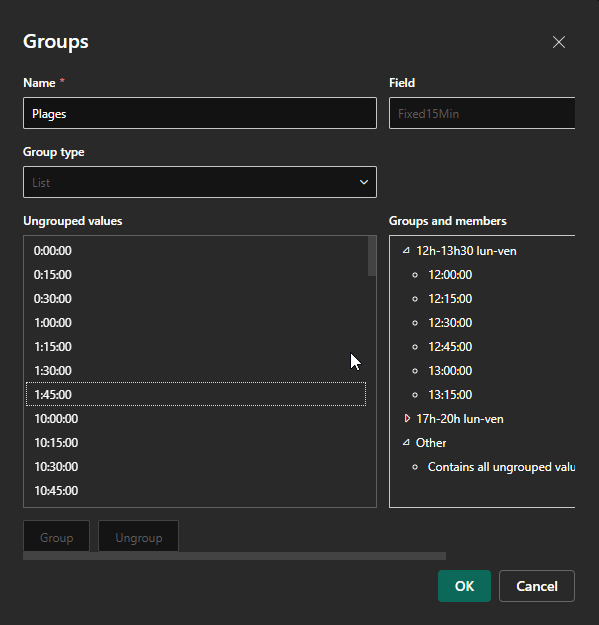Image resolution: width=599 pixels, height=625 pixels.
Task: Select group member 12:45:00
Action: [450, 347]
